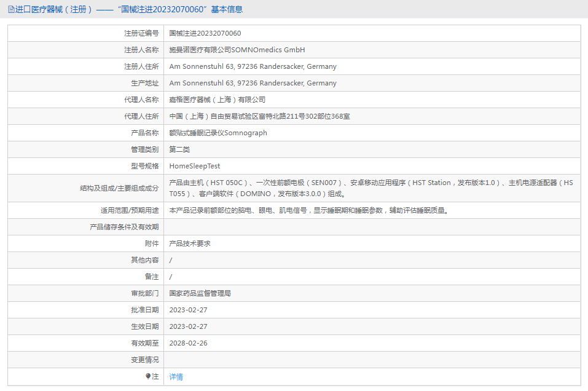Image resolution: width=588 pixels, height=391 pixels.
Task: Click the 代理人住所 label
Action: click(x=141, y=116)
